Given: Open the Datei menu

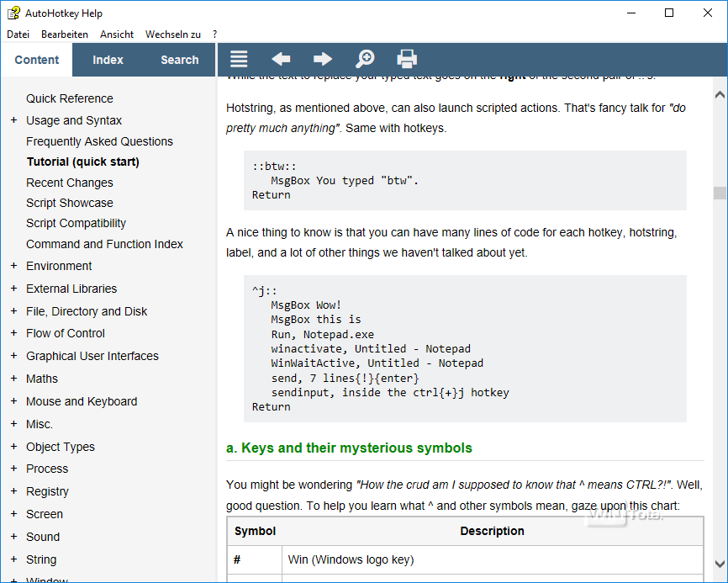Looking at the screenshot, I should [18, 34].
